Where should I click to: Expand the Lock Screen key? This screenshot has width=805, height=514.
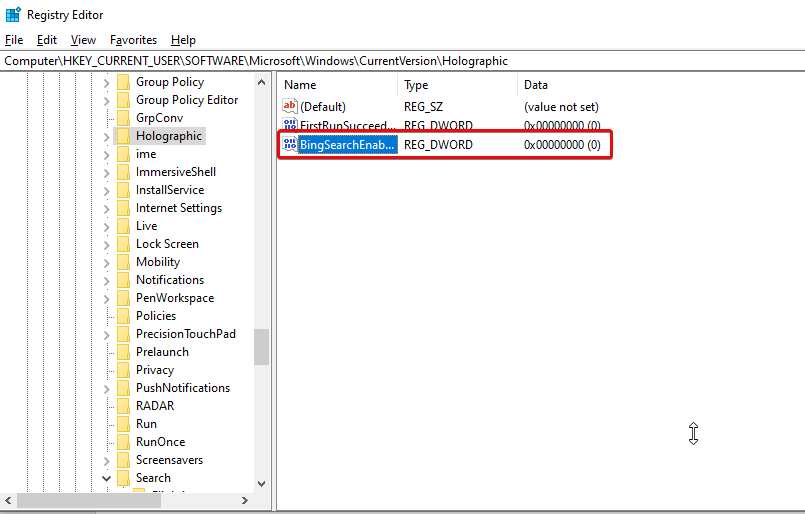(x=106, y=244)
